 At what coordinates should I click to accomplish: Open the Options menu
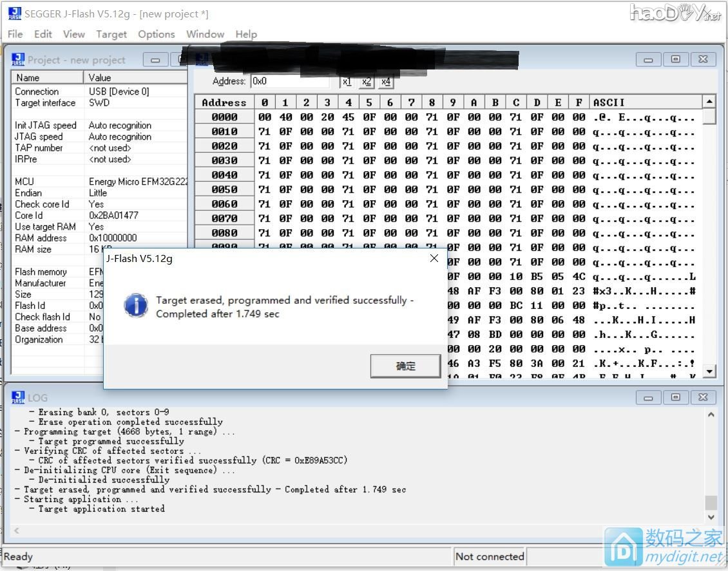tap(156, 34)
